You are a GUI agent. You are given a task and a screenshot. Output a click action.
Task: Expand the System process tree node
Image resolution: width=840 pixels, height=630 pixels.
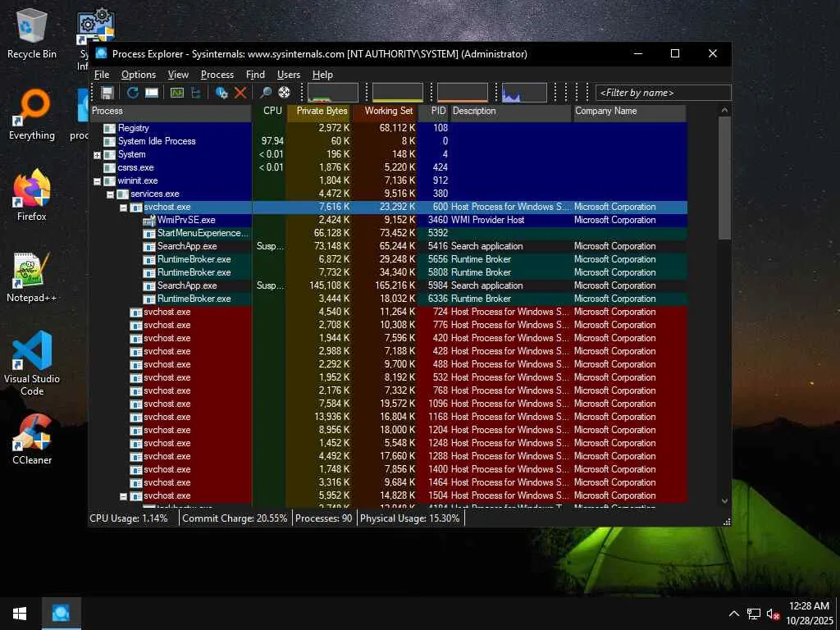tap(97, 155)
